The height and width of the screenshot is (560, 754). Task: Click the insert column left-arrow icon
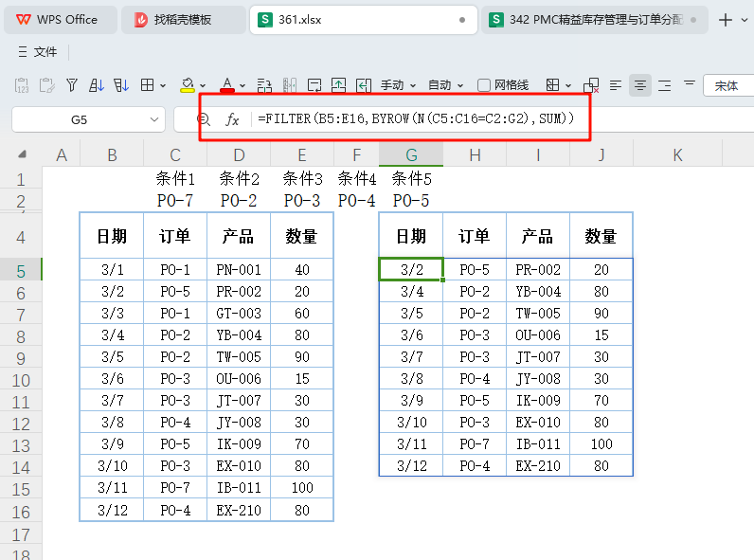[364, 85]
